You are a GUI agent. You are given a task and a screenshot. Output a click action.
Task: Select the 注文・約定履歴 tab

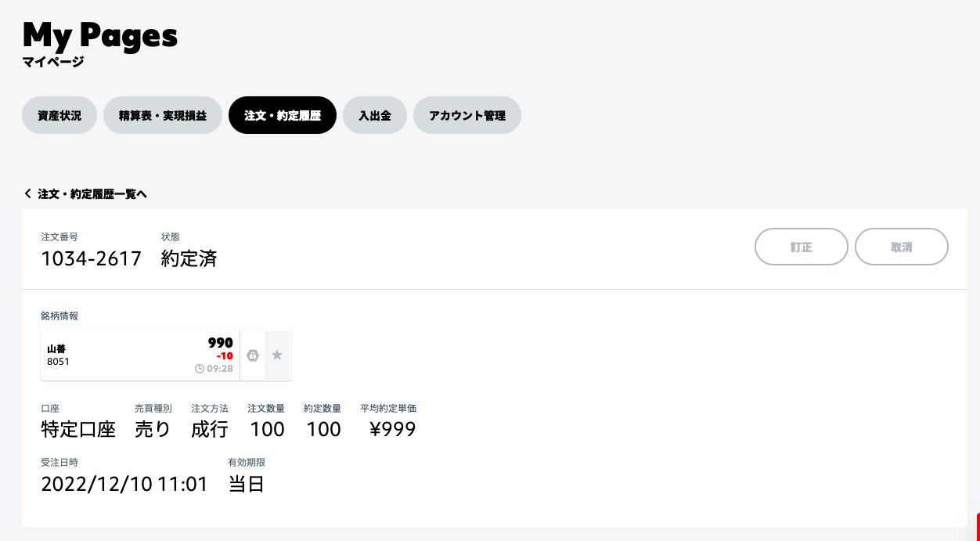tap(283, 115)
